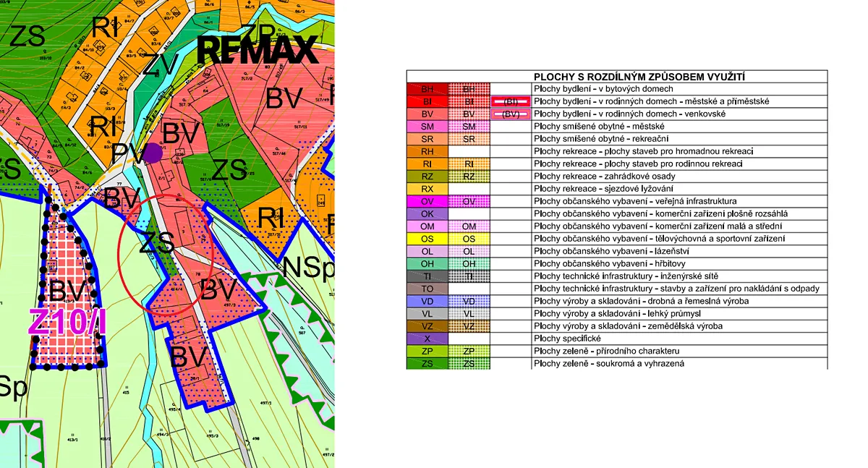Click the solid VD legend swatch
The image size is (868, 468).
coord(427,301)
